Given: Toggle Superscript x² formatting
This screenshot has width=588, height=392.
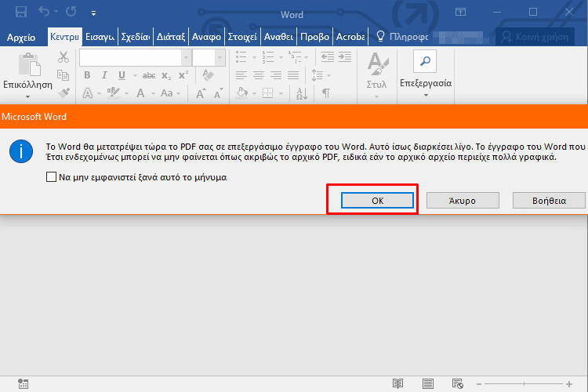Looking at the screenshot, I should (183, 75).
